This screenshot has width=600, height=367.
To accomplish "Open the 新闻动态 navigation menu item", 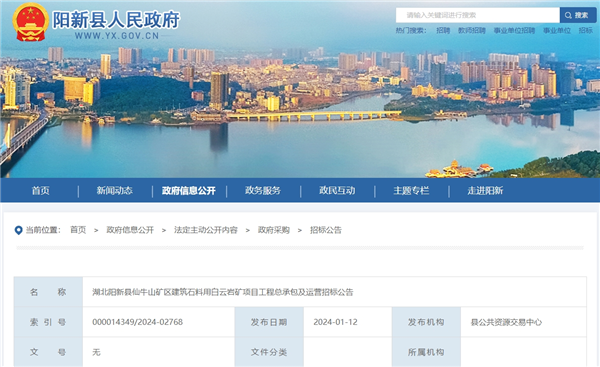I will click(114, 191).
